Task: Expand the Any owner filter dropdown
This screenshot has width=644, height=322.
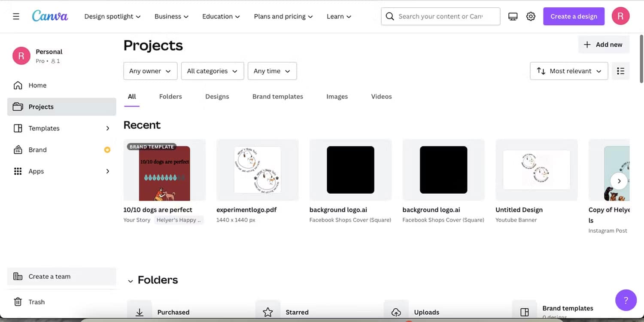Action: coord(150,71)
